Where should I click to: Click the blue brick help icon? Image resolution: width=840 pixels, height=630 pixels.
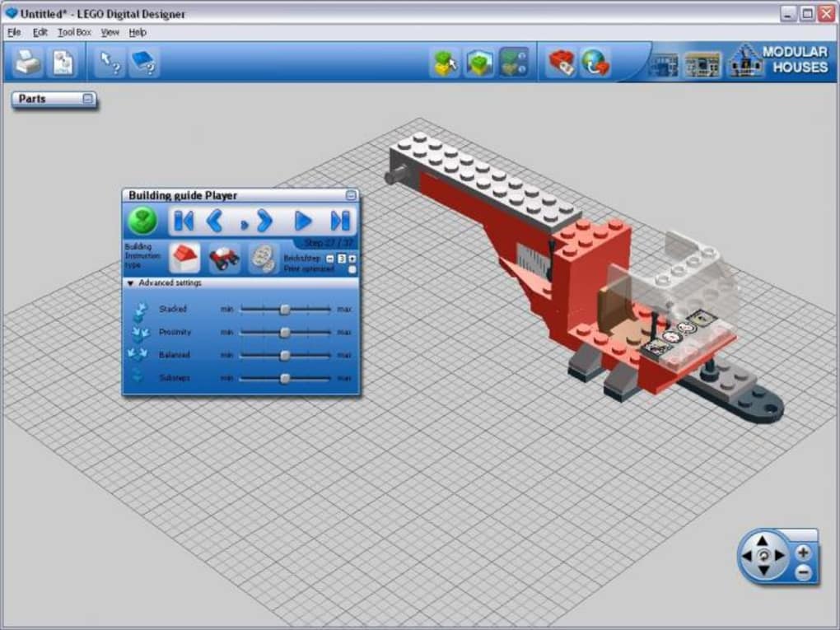click(144, 63)
